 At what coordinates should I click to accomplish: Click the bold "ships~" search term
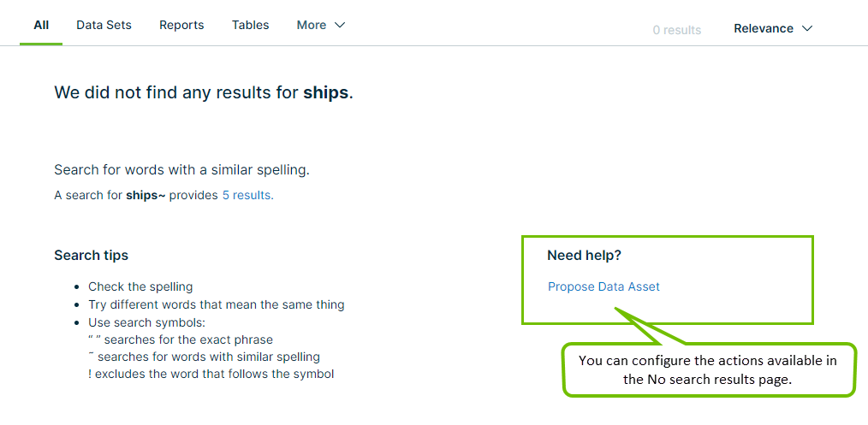coord(146,195)
